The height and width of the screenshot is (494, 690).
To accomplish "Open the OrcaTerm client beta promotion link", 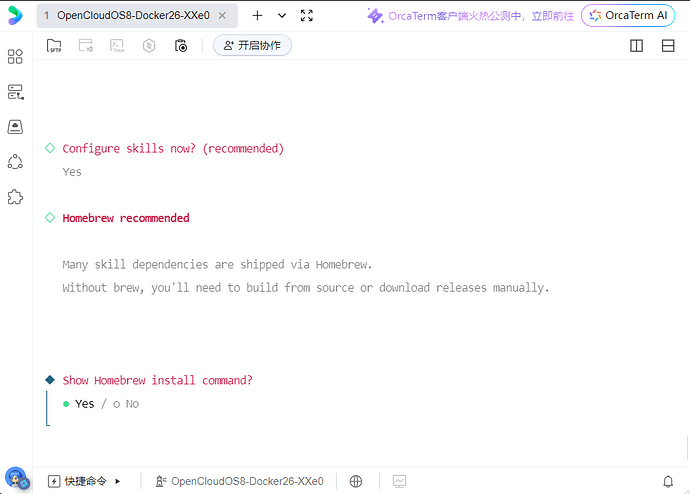I will click(x=470, y=16).
